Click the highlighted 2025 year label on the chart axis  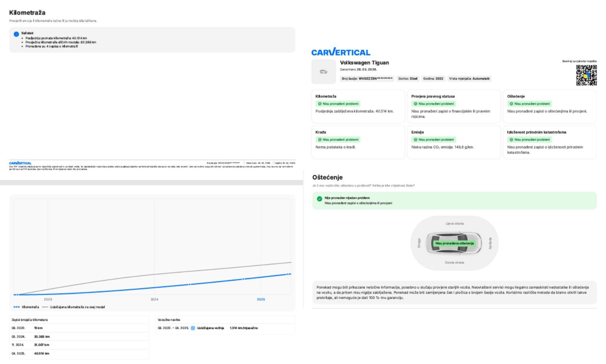pyautogui.click(x=261, y=299)
